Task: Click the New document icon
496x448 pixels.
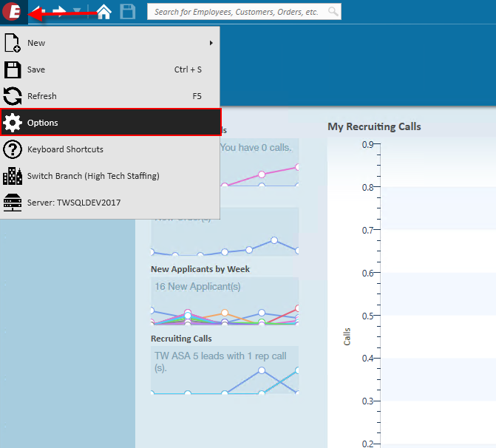Action: (x=13, y=43)
